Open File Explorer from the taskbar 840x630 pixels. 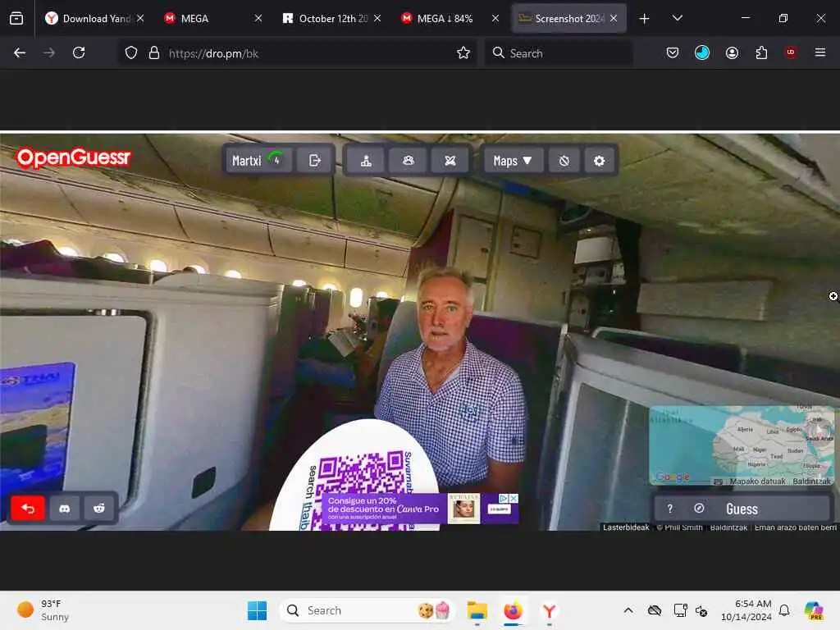(x=477, y=610)
